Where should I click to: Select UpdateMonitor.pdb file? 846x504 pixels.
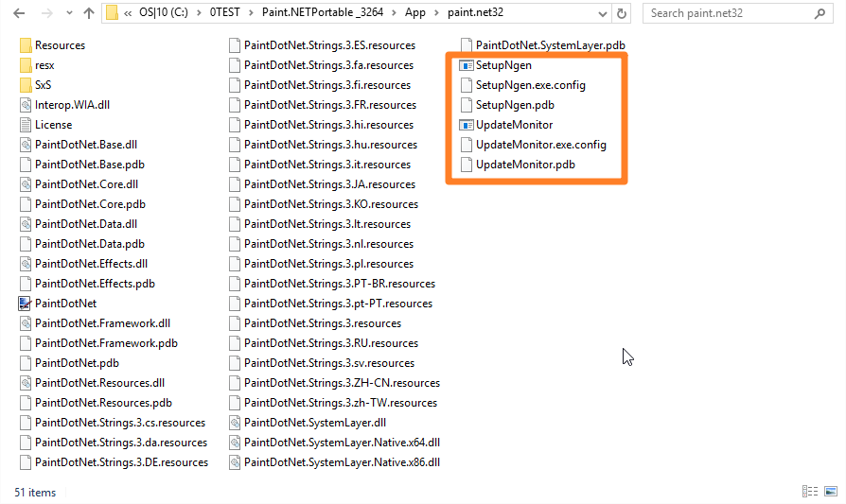[x=525, y=165]
